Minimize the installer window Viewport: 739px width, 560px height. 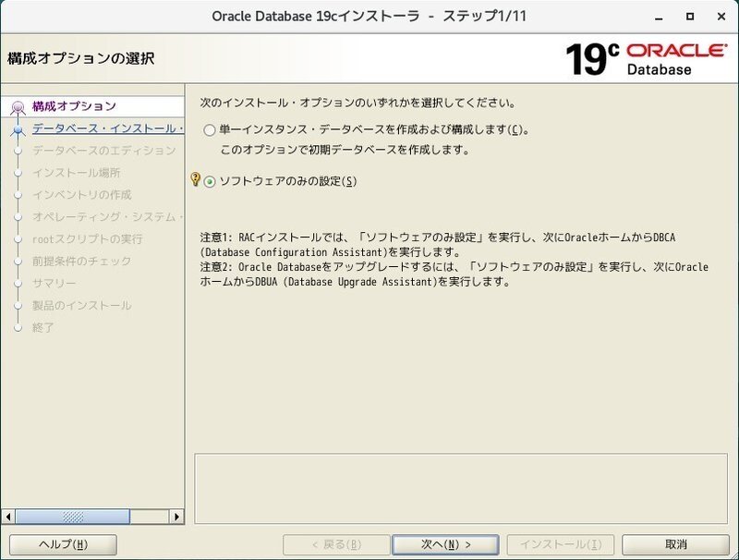(x=659, y=17)
